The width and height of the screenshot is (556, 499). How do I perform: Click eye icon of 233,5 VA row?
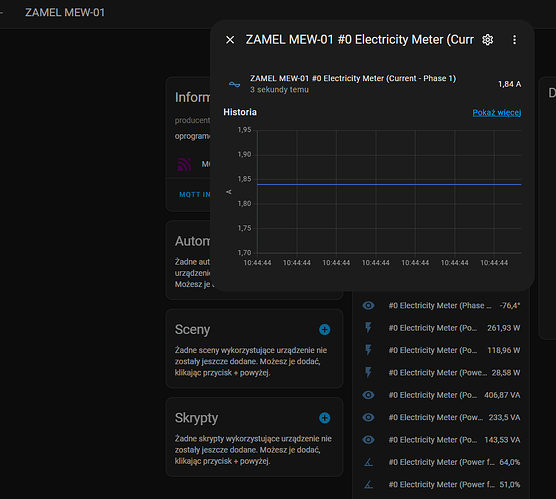coord(368,417)
